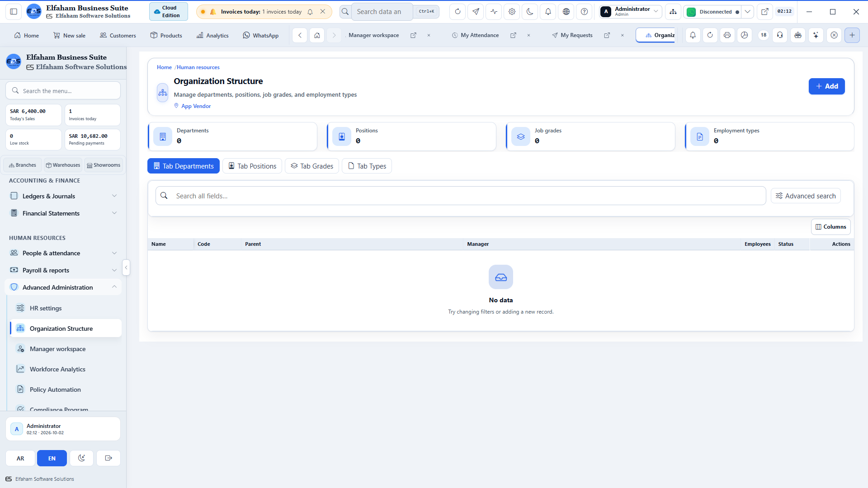Open settings gear in top bar

click(x=512, y=12)
